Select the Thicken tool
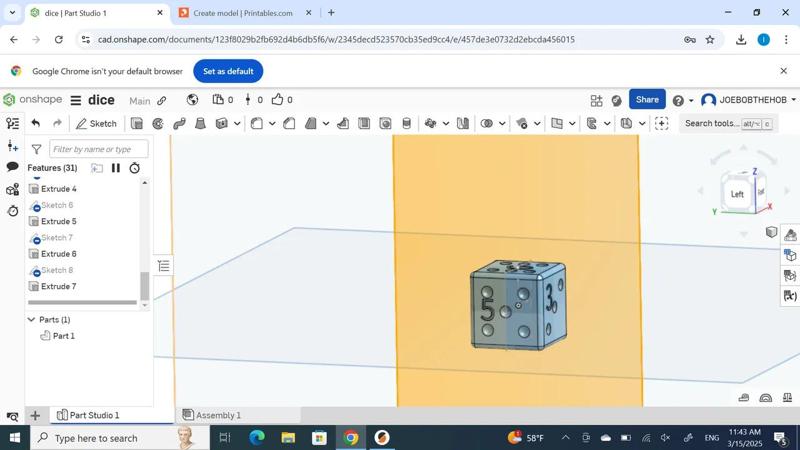Screen dimensions: 800x450 221,123
